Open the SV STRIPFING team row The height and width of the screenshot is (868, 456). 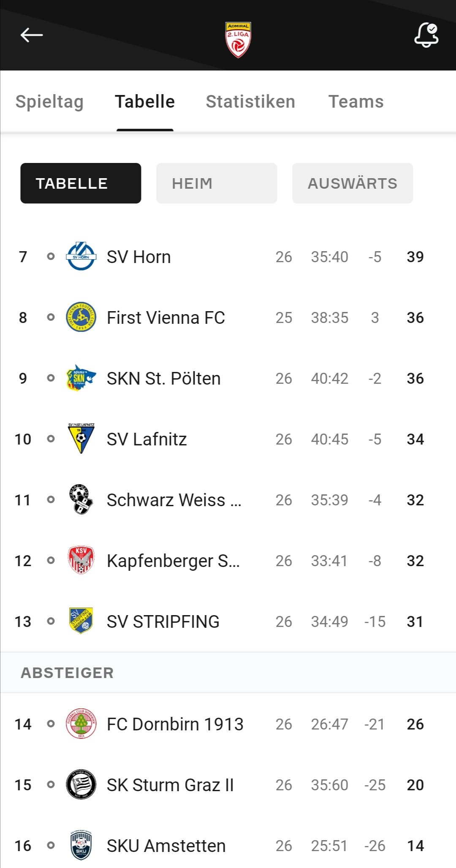(x=228, y=621)
